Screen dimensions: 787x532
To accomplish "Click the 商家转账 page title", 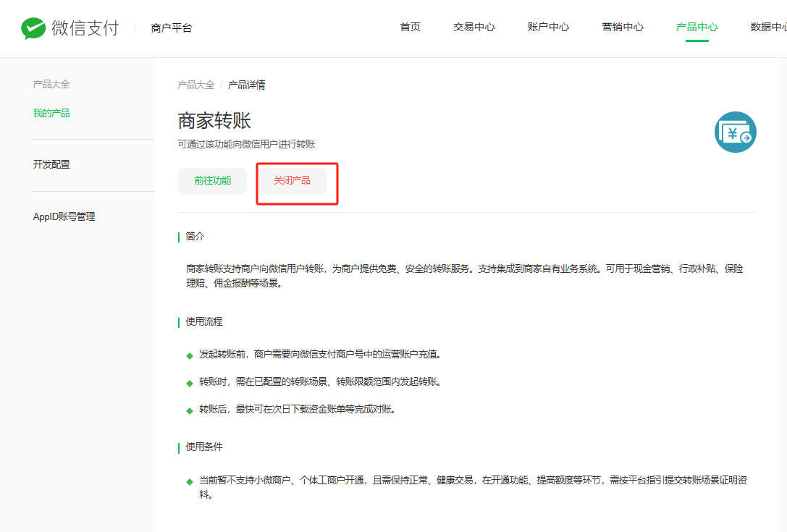I will [x=214, y=121].
